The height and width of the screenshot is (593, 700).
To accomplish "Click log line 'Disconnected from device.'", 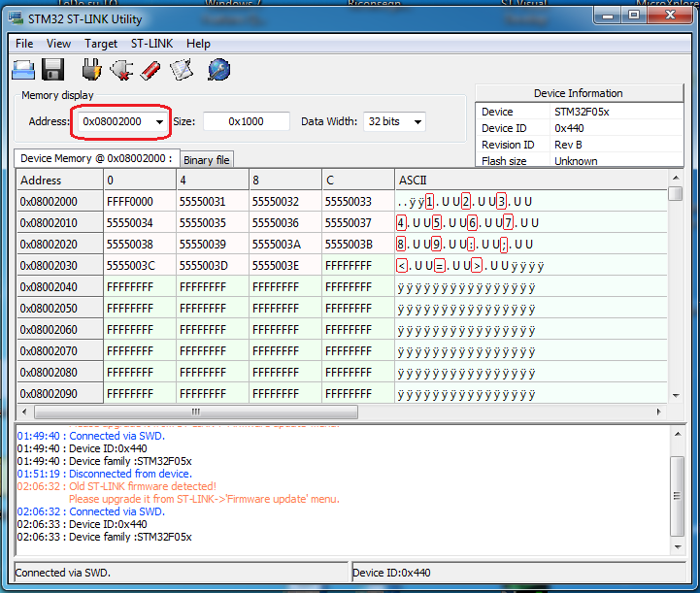I will (130, 474).
